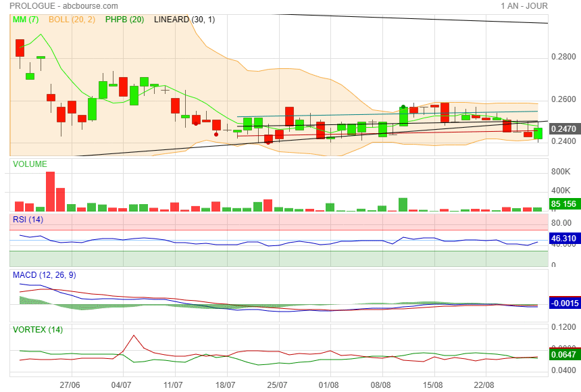This screenshot has height=392, width=581.
Task: Select the 18/07 date on time axis
Action: [x=226, y=384]
